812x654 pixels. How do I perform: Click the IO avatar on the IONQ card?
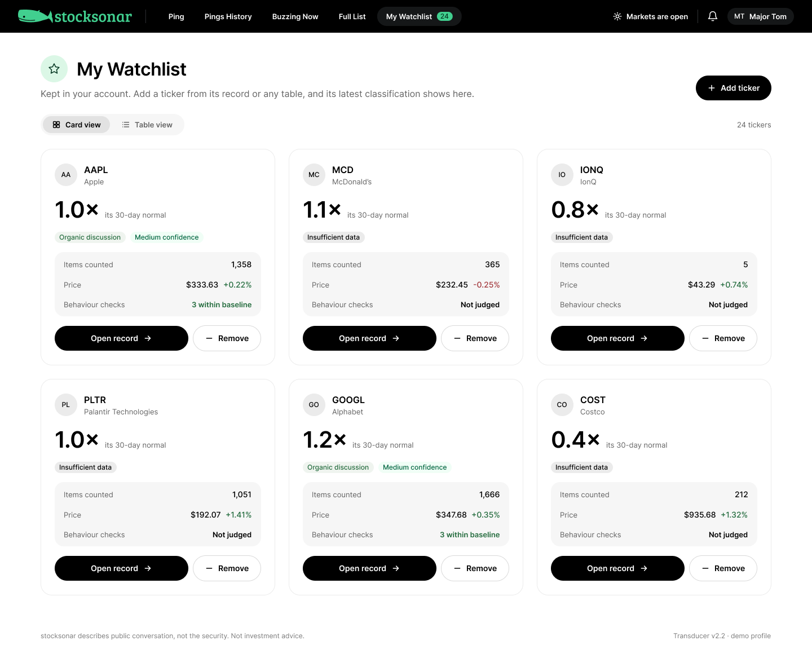pyautogui.click(x=562, y=175)
